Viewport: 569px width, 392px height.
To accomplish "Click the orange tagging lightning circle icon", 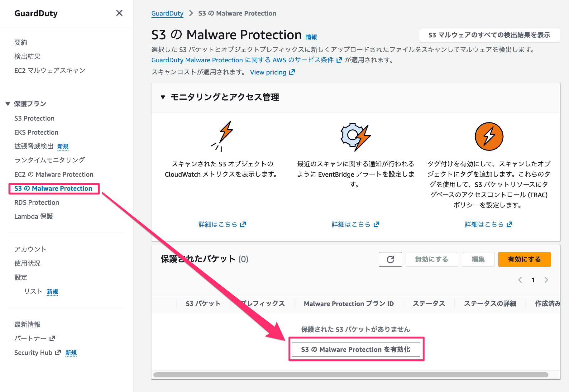I will coord(489,136).
